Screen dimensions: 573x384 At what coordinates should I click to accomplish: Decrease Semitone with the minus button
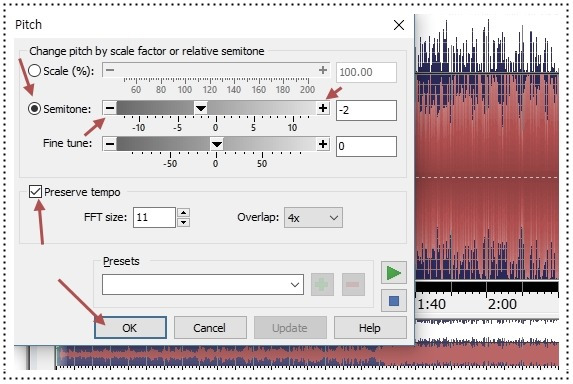pos(110,108)
